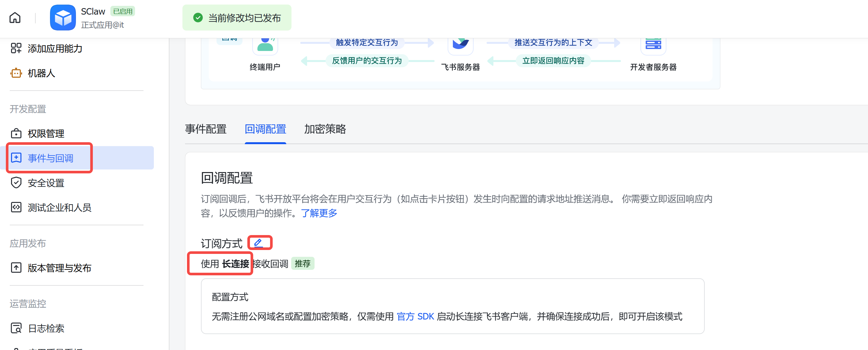This screenshot has height=350, width=868.
Task: Click the pencil edit icon beside 订阅方式
Action: (258, 243)
